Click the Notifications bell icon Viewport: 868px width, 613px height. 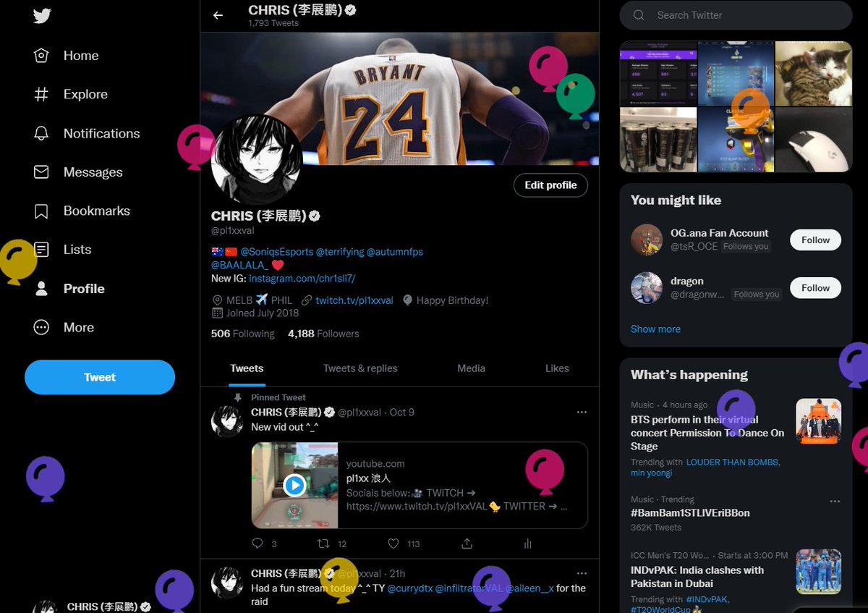tap(41, 133)
